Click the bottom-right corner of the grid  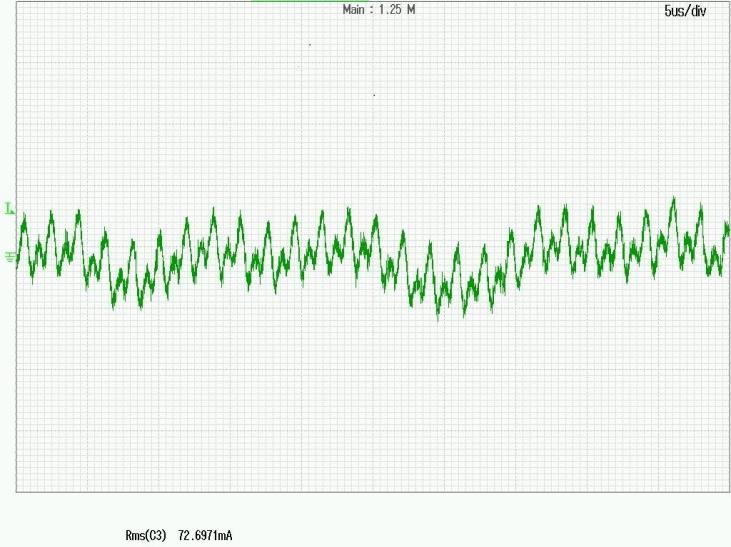[x=729, y=491]
